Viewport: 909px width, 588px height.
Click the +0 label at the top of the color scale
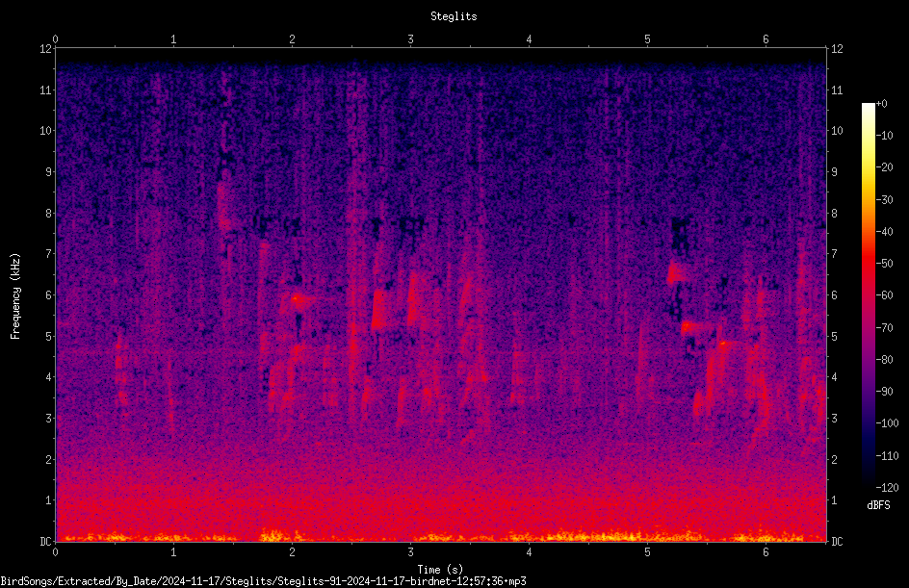881,104
